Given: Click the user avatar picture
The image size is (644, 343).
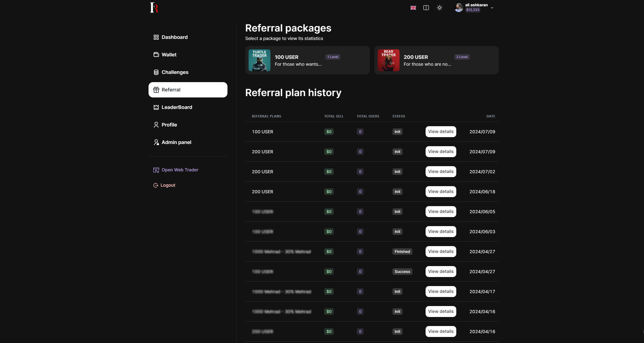Looking at the screenshot, I should coord(458,8).
